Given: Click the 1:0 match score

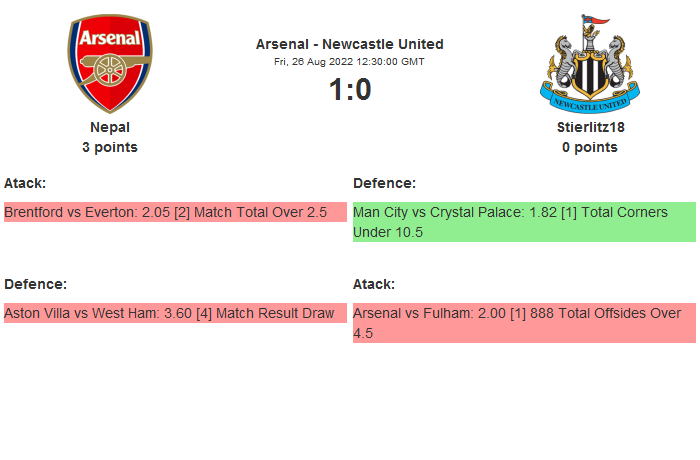Looking at the screenshot, I should pyautogui.click(x=350, y=90).
